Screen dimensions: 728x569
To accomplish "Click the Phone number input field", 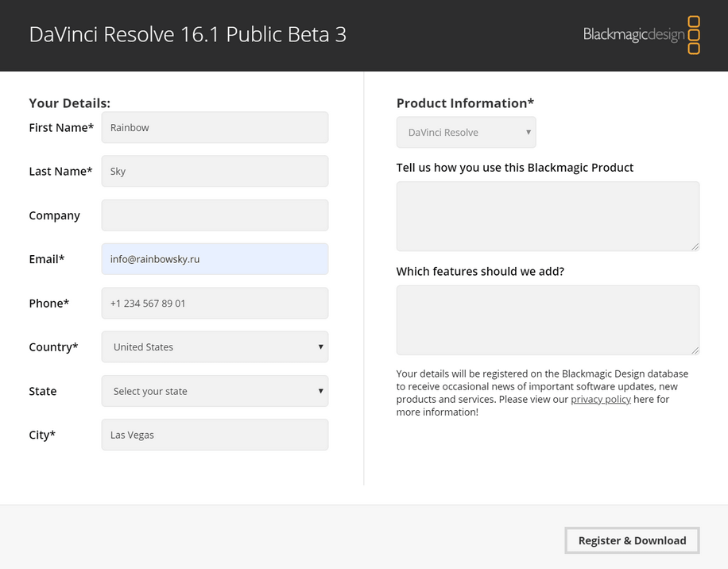I will tap(215, 303).
